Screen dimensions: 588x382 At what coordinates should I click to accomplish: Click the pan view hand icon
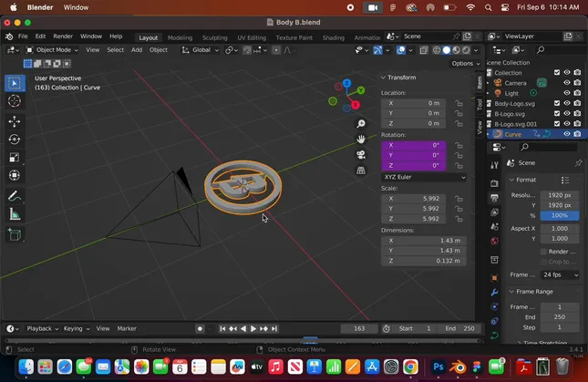[x=361, y=139]
